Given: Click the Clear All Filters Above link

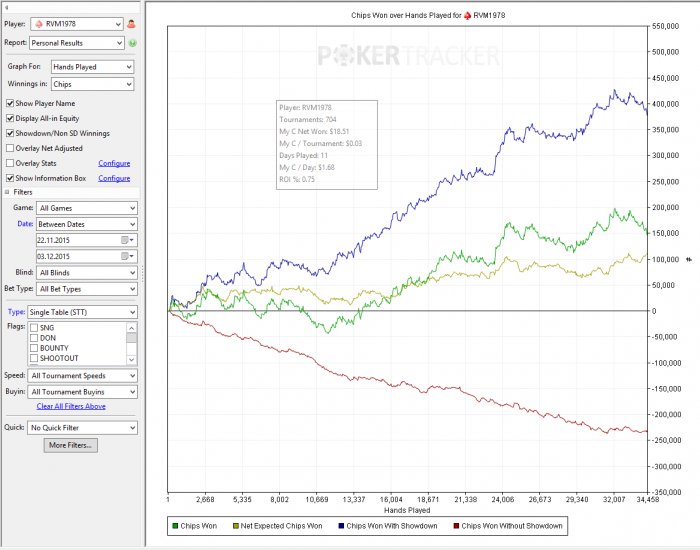Looking at the screenshot, I should 71,406.
